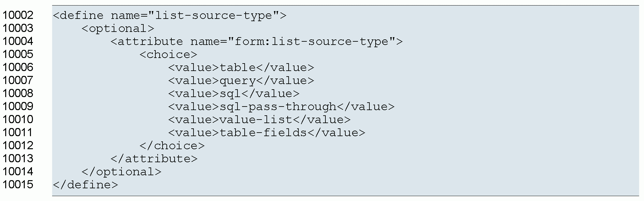Select the define name="list-source-type" opening tag
Screen dimensions: 644x201
(169, 16)
